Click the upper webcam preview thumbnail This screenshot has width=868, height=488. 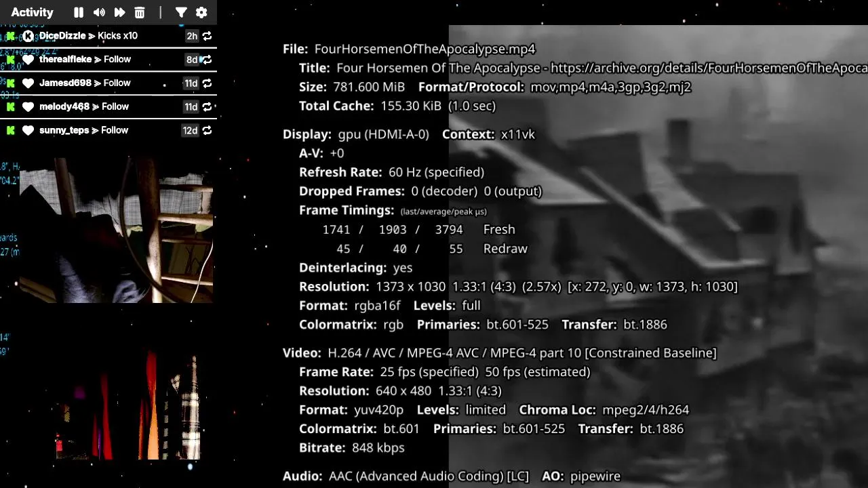click(116, 230)
